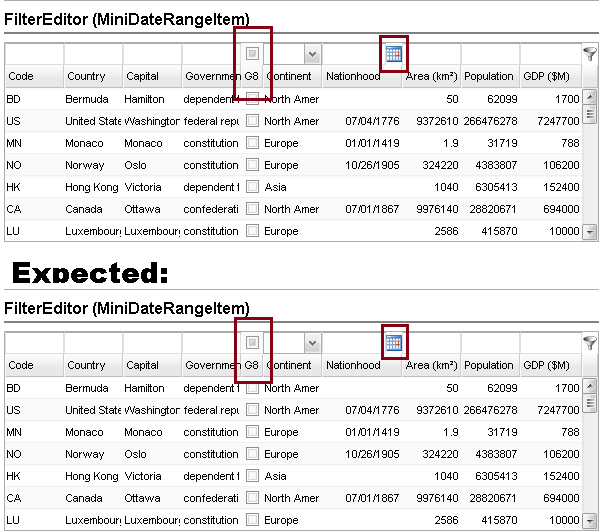Click GDP ($M) column header in top grid
The height and width of the screenshot is (532, 606).
(x=550, y=77)
